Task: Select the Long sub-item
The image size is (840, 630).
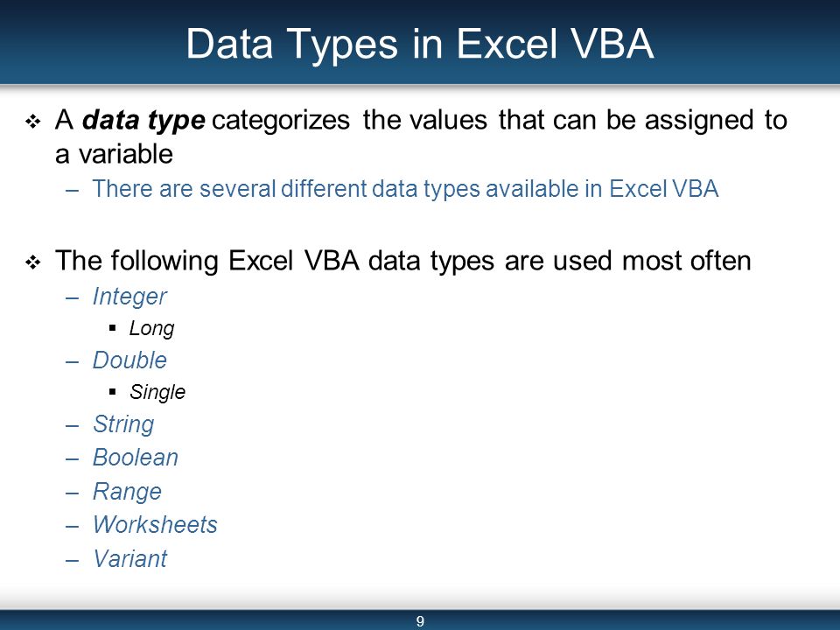Action: click(x=151, y=328)
